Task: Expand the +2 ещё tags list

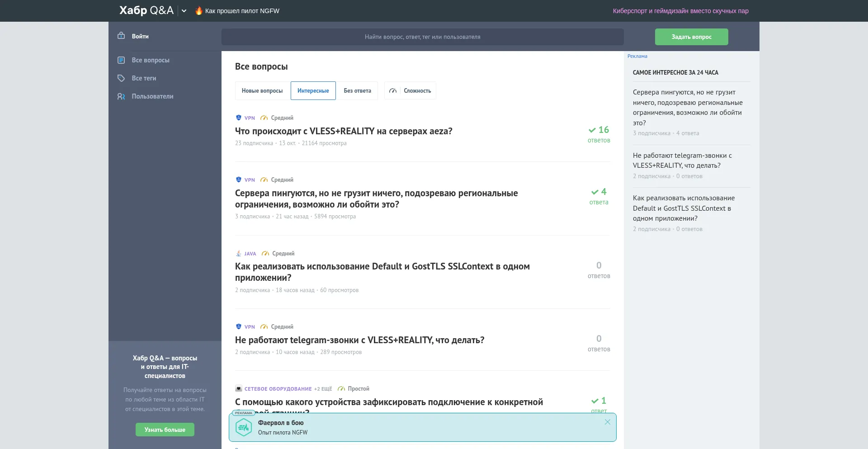Action: point(323,389)
